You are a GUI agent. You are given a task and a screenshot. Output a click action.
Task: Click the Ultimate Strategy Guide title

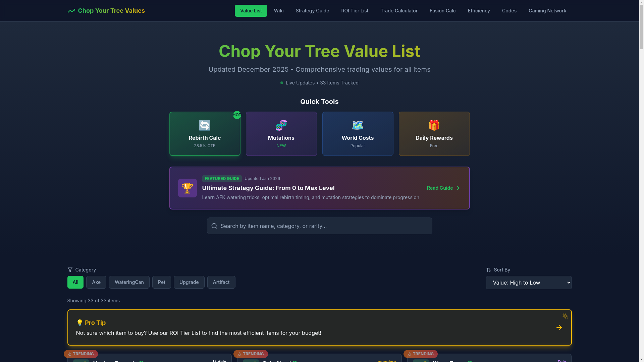coord(268,188)
